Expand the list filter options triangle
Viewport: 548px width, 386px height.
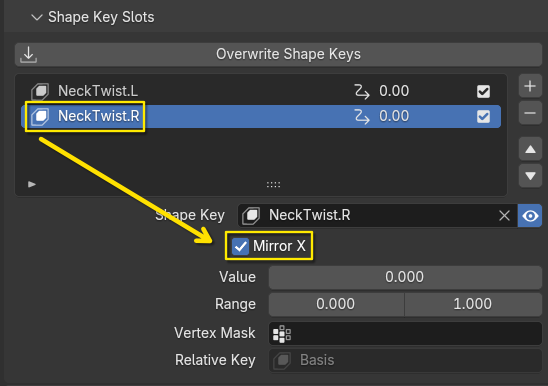[x=32, y=184]
